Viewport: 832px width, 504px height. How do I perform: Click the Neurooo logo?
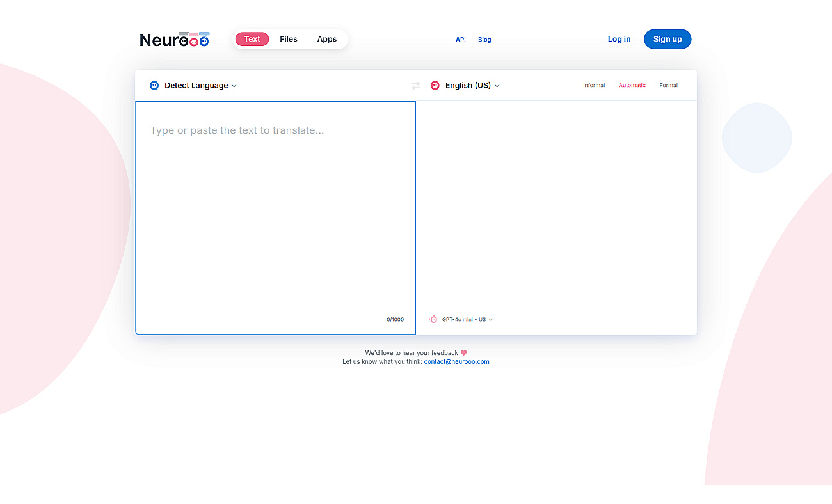pyautogui.click(x=175, y=40)
